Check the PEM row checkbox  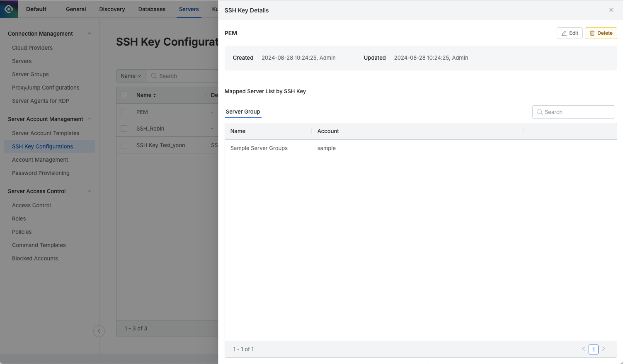pyautogui.click(x=124, y=112)
